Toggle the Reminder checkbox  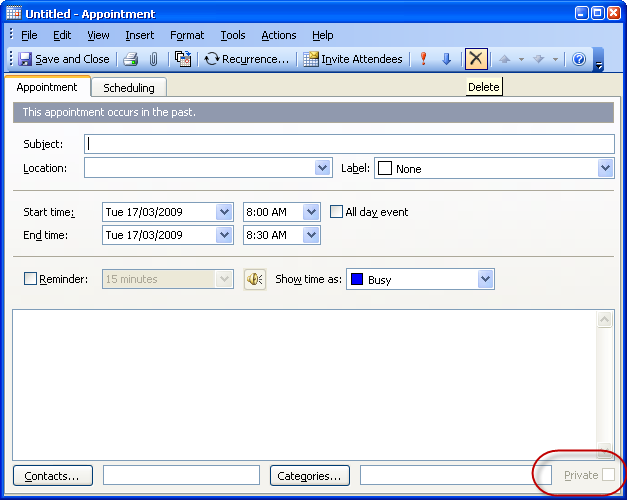point(30,279)
